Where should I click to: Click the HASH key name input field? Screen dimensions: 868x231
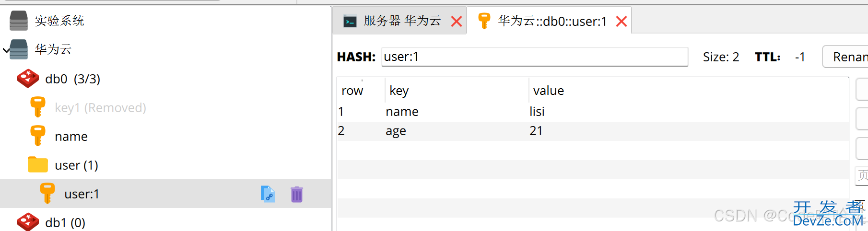(534, 57)
